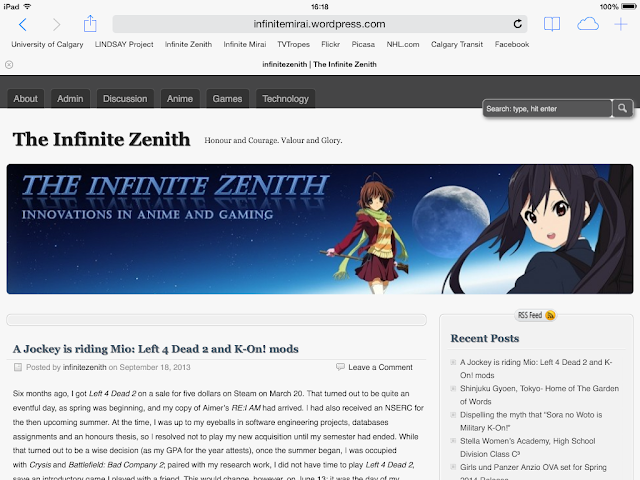Open recent post A Jockey is riding Mio
The width and height of the screenshot is (640, 480).
click(536, 369)
